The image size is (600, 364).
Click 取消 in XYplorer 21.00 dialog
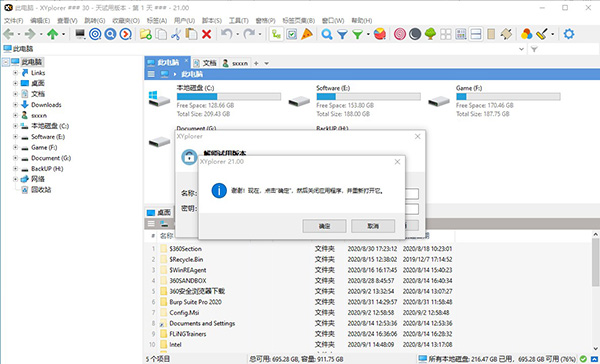click(373, 226)
